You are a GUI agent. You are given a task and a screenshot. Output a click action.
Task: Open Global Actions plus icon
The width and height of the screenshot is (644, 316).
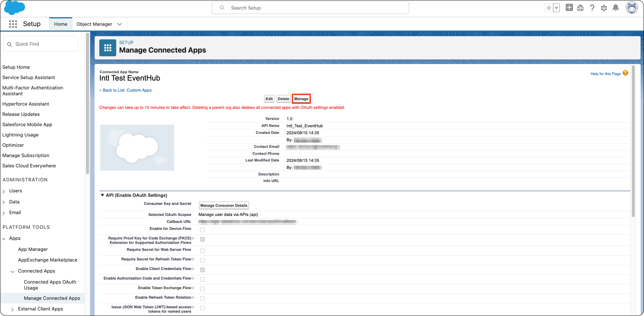click(569, 7)
